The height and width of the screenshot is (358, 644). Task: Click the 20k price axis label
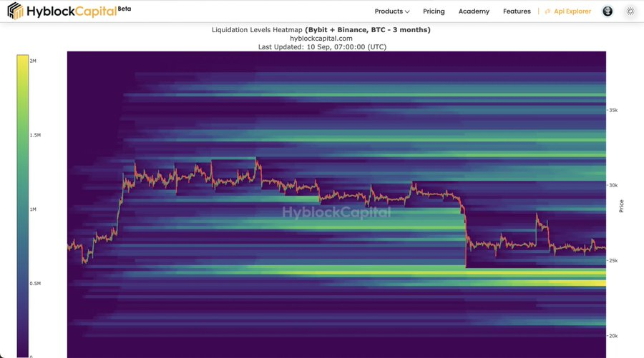click(613, 336)
